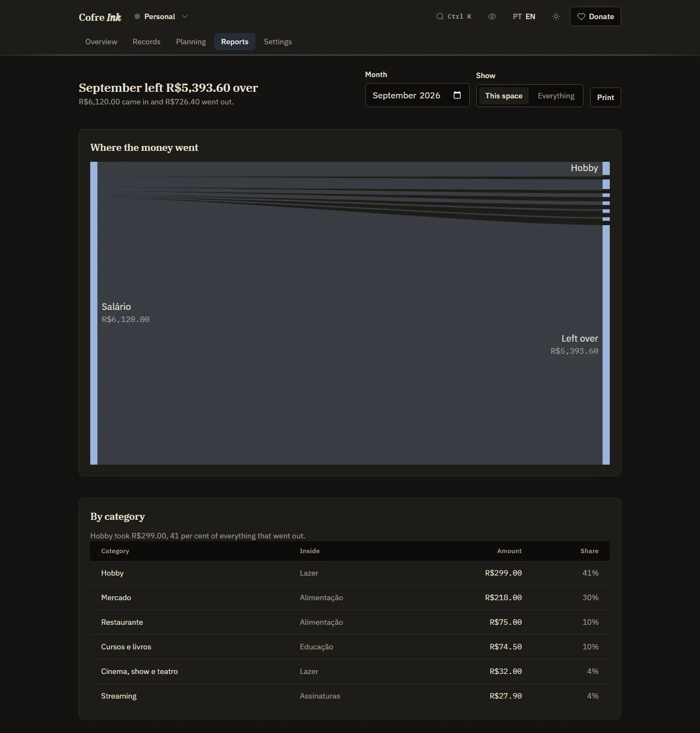Click the September 2026 month field
This screenshot has height=733, width=700.
coord(417,95)
